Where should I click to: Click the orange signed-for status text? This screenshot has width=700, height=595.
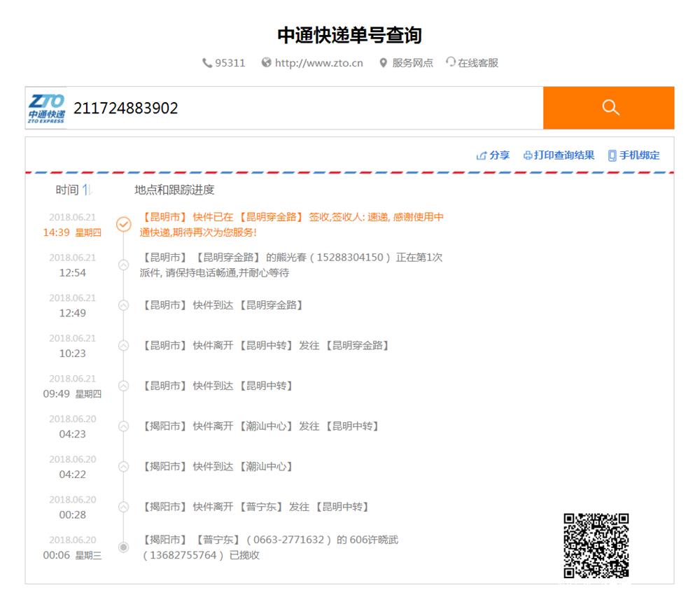[x=291, y=225]
